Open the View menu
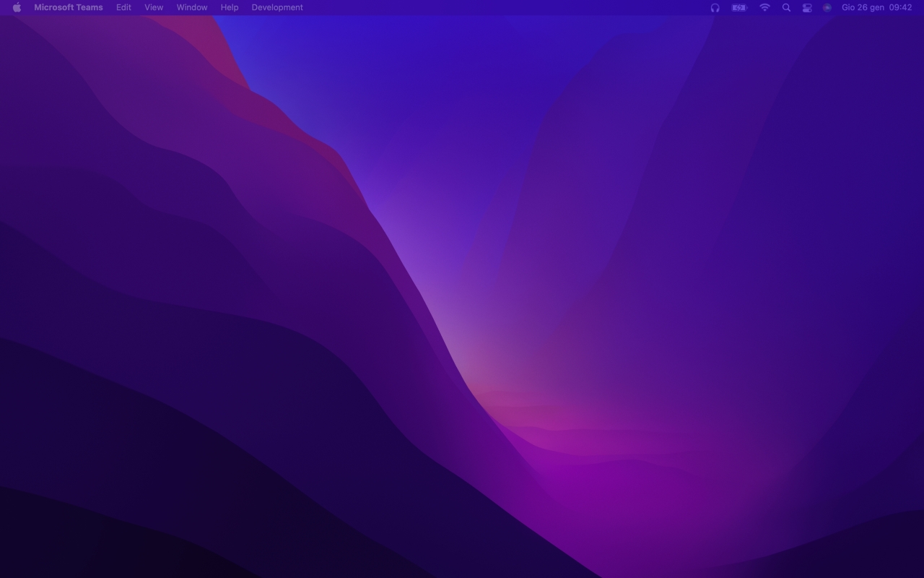Screen dimensions: 924x578 154,7
